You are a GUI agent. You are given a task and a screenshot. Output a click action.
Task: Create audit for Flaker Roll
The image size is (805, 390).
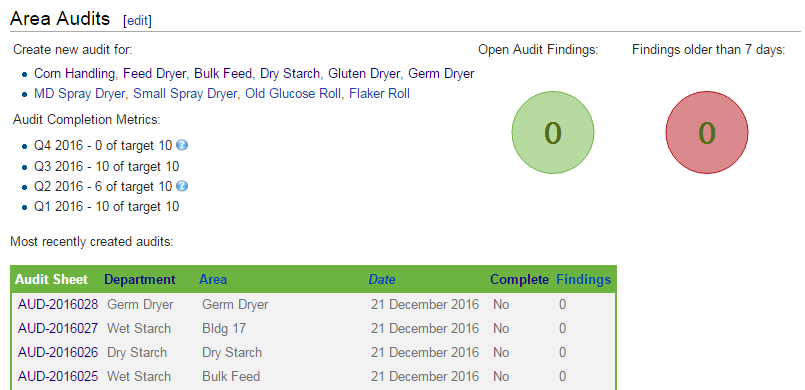(379, 94)
